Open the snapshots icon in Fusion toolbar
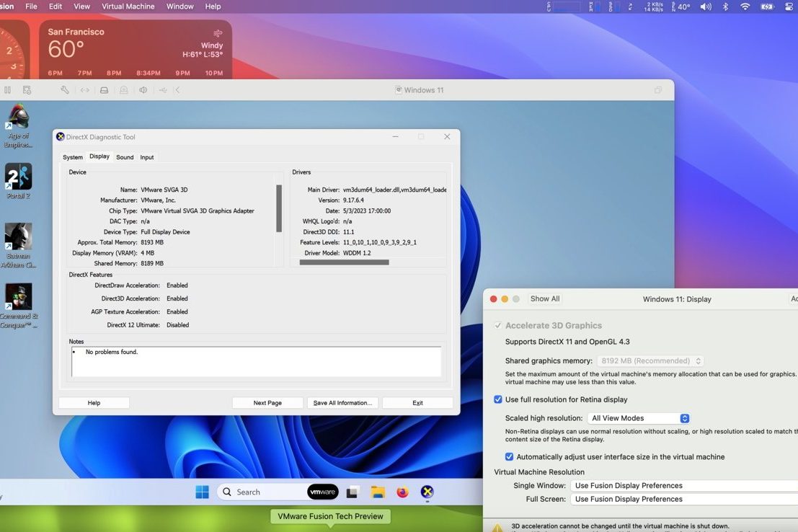 (27, 89)
